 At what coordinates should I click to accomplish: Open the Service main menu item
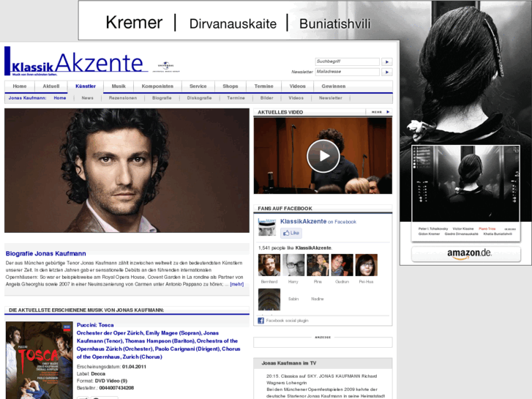198,86
